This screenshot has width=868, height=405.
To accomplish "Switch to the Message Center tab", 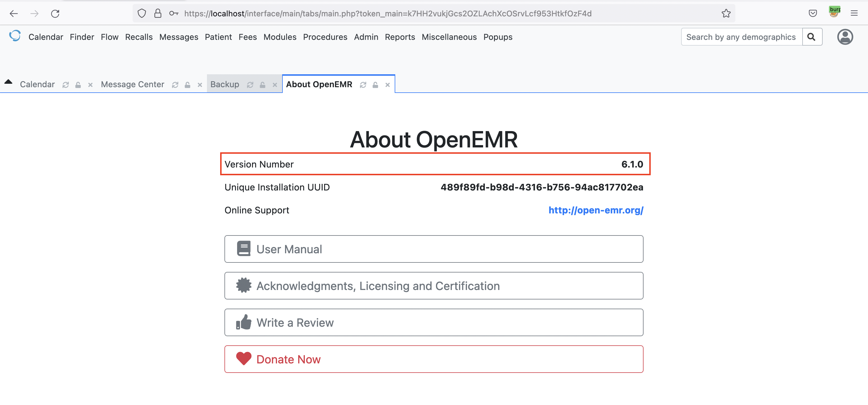I will (x=132, y=85).
